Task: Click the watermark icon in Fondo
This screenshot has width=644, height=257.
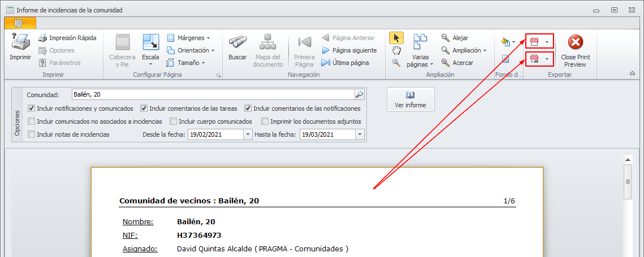Action: click(x=505, y=59)
